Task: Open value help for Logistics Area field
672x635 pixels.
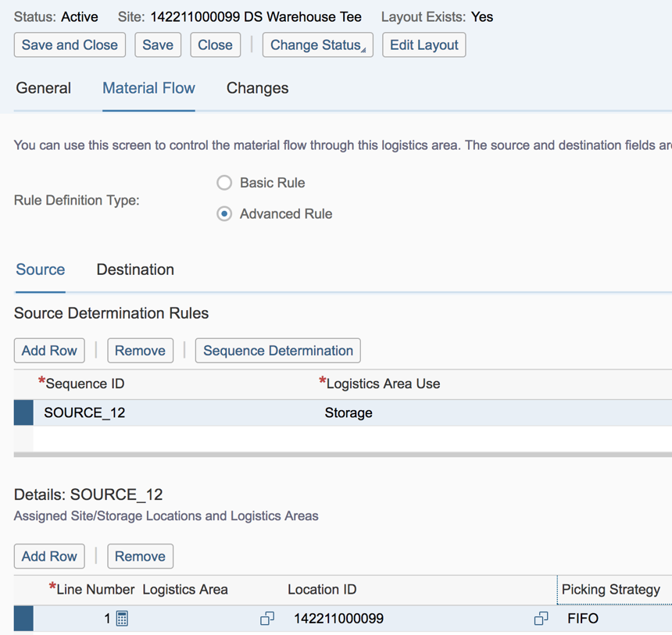Action: pos(267,619)
